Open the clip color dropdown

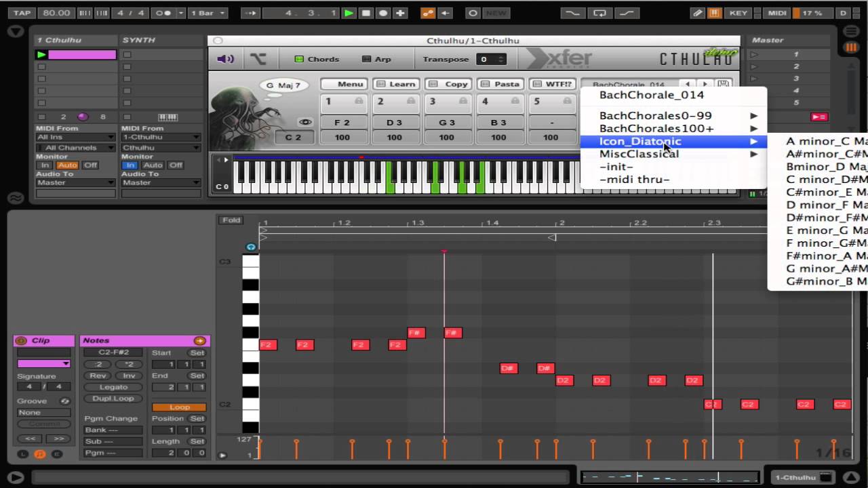click(43, 364)
